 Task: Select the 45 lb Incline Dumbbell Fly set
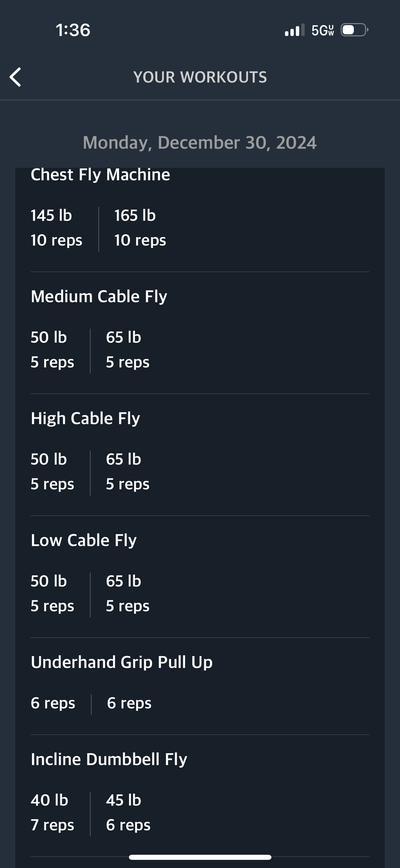point(128,813)
